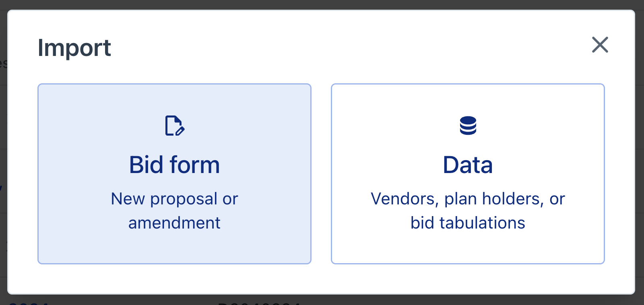
Task: Click the "Bid form" heading text
Action: tap(174, 165)
